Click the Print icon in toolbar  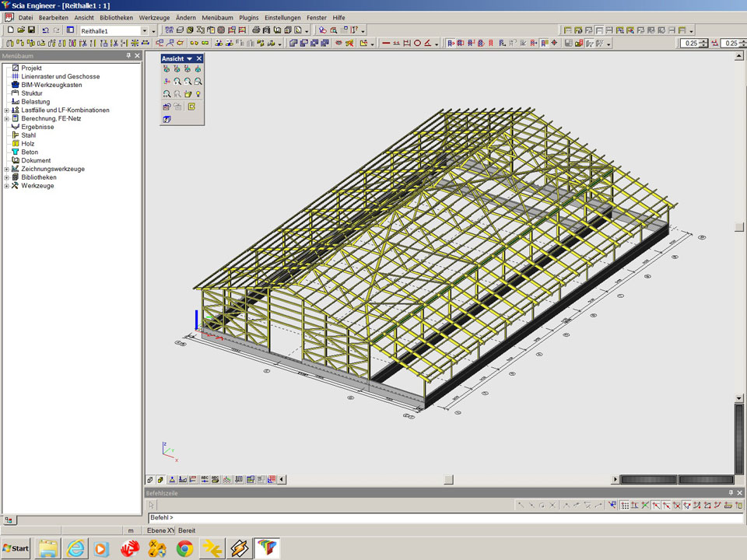click(x=256, y=30)
